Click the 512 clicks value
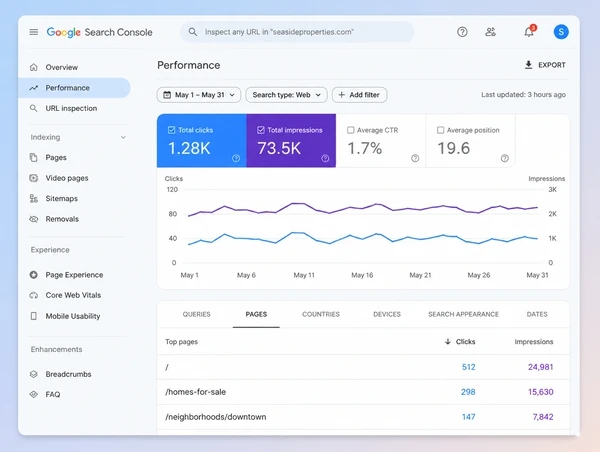 click(x=468, y=367)
